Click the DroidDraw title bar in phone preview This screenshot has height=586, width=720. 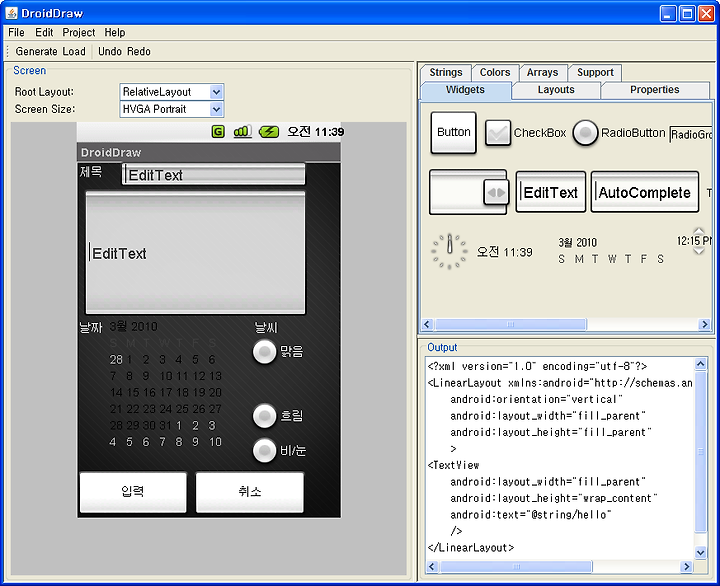pyautogui.click(x=209, y=152)
